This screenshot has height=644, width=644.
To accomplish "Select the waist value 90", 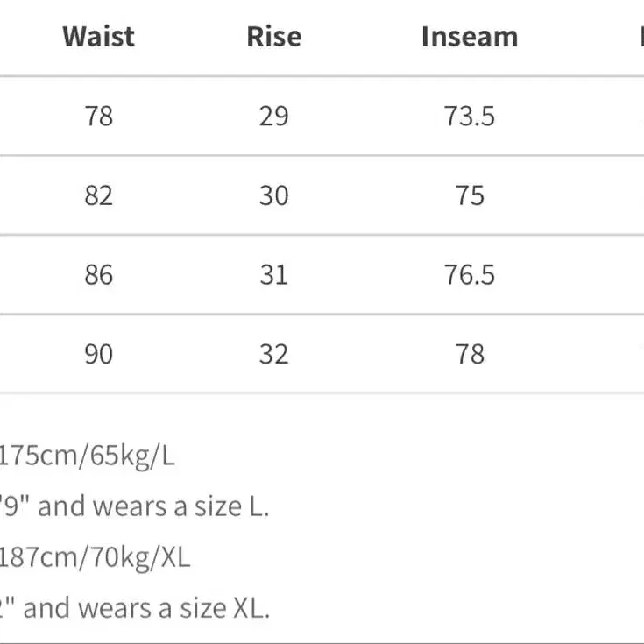I will [98, 354].
